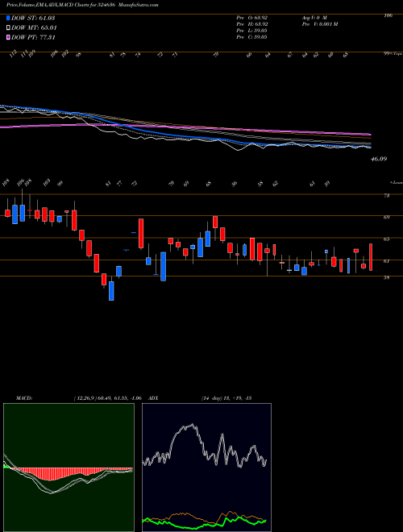
Task: Click the 'Pre V: 0.001 M' volume label
Action: (x=319, y=24)
